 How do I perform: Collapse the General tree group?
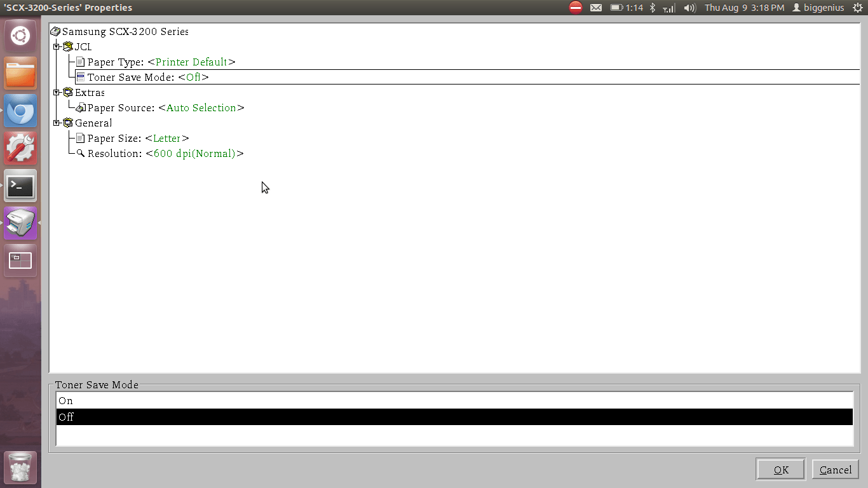point(57,123)
